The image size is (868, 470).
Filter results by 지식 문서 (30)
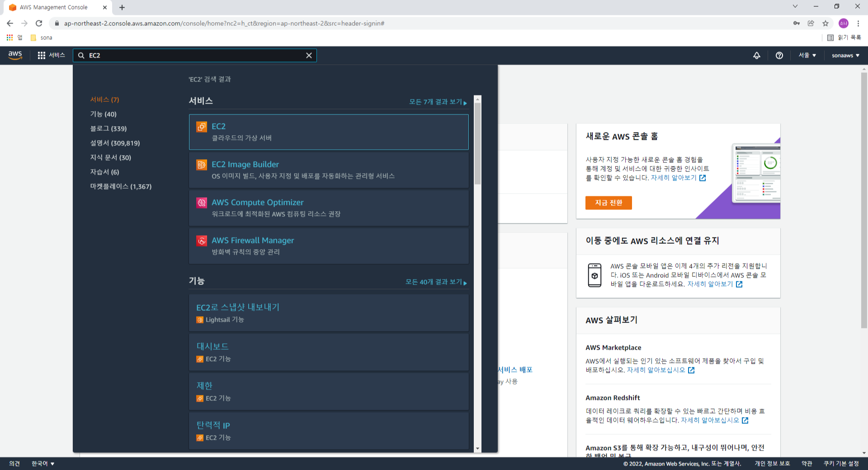[x=110, y=157]
